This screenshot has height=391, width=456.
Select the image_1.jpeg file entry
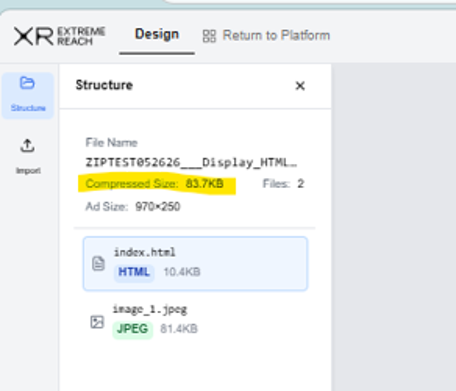coord(195,320)
